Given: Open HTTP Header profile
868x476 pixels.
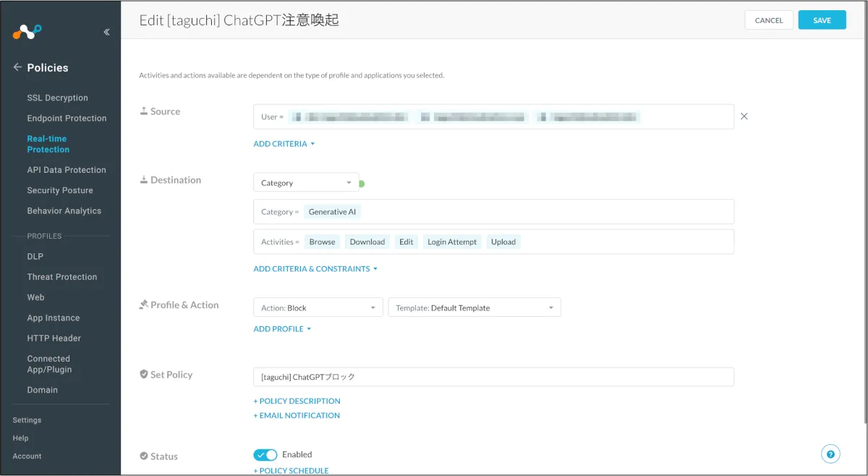Looking at the screenshot, I should coord(54,338).
